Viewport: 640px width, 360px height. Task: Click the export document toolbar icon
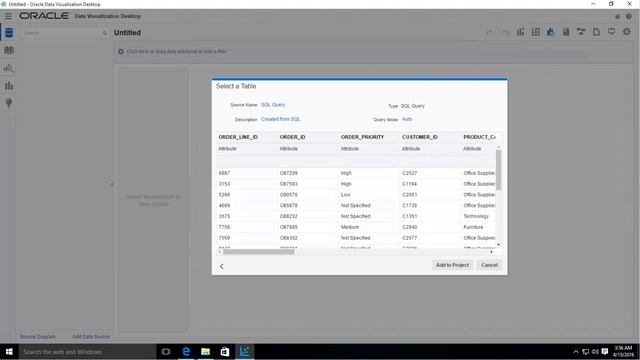[596, 32]
